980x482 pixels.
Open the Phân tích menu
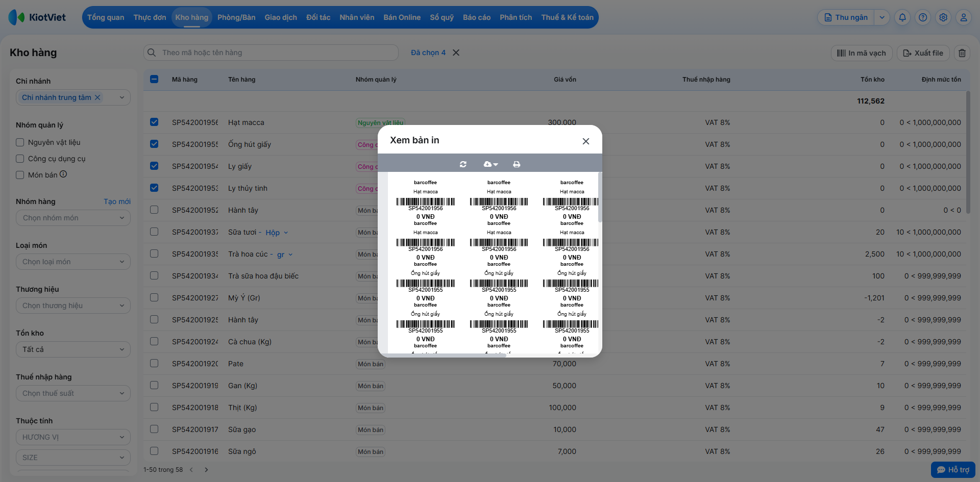pyautogui.click(x=516, y=17)
